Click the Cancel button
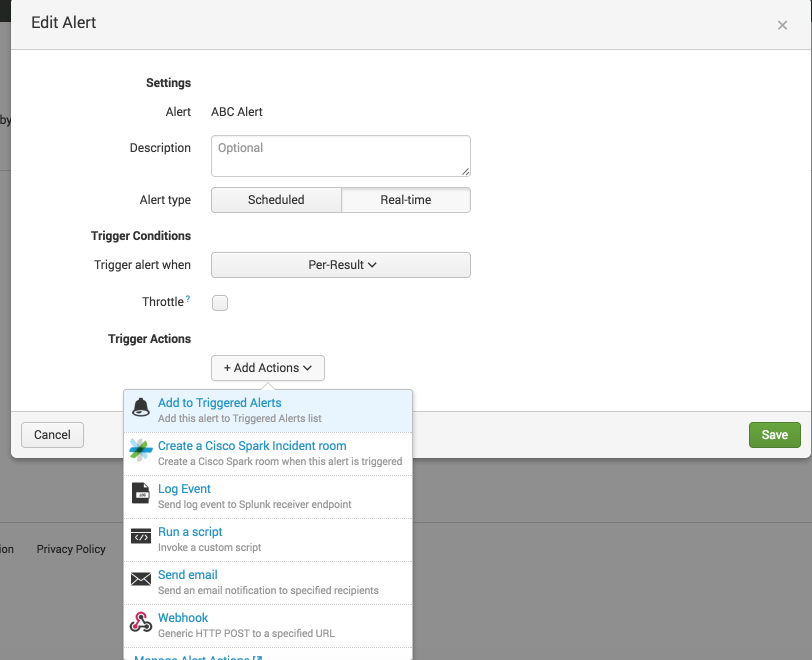The image size is (812, 660). 52,435
